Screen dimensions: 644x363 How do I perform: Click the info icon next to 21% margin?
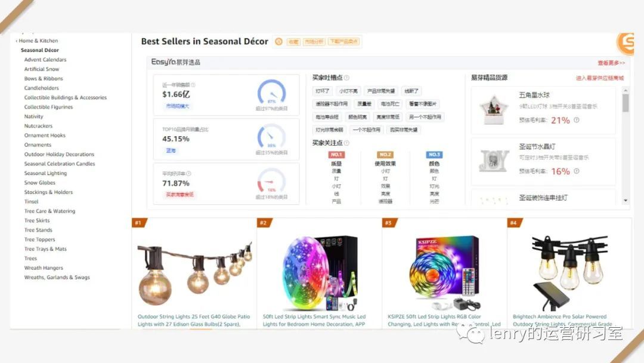pyautogui.click(x=577, y=120)
